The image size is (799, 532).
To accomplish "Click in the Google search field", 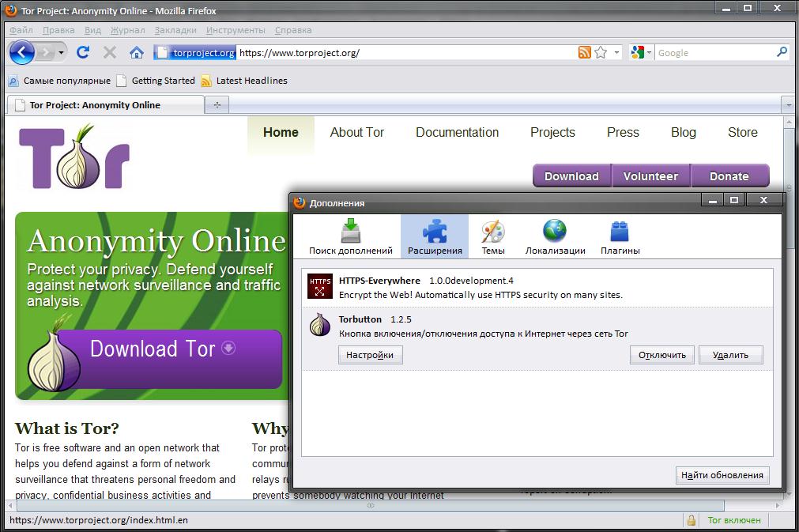I will [x=714, y=53].
